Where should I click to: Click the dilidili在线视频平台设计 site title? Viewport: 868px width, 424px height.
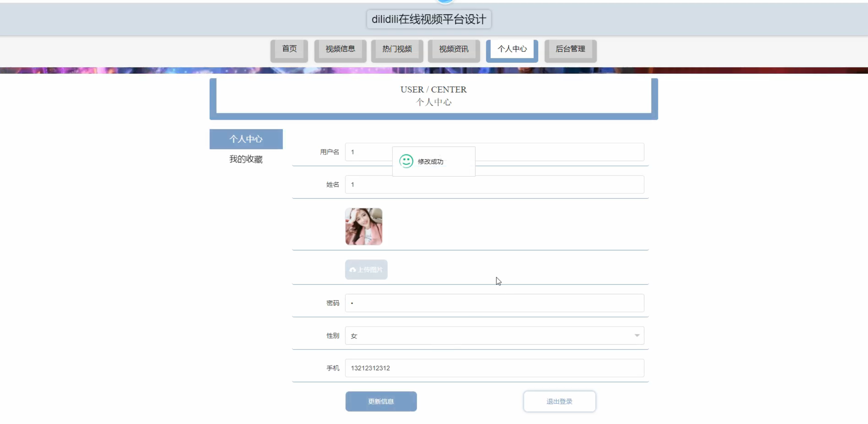pos(429,19)
